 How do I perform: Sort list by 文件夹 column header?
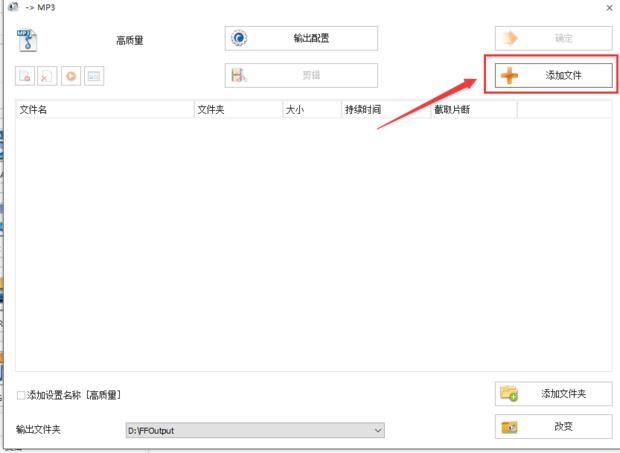(x=237, y=110)
